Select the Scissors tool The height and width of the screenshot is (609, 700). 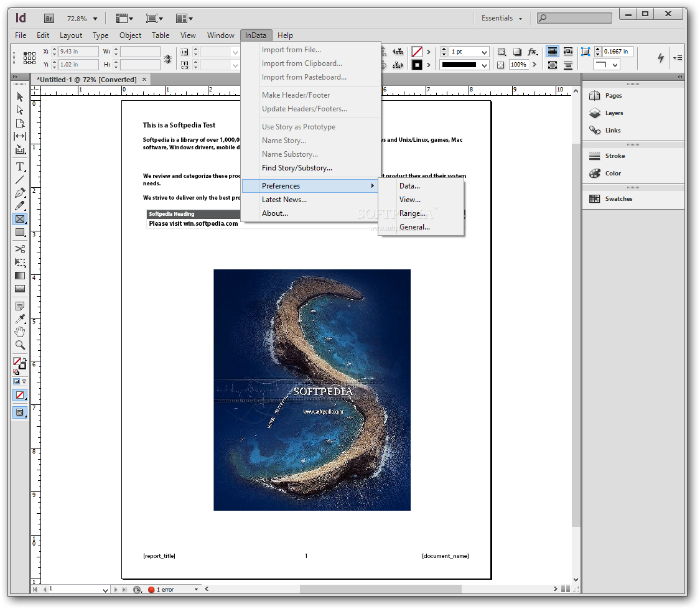(x=20, y=249)
